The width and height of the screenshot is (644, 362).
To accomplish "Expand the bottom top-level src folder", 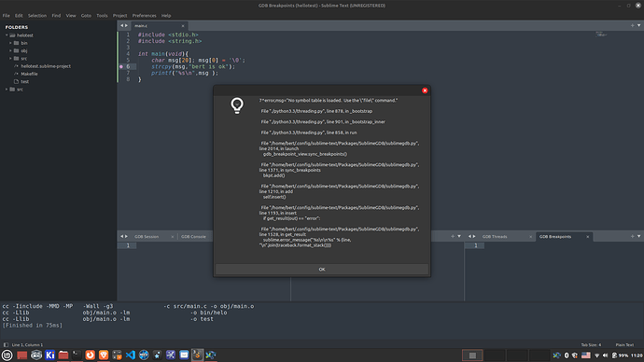I will 7,89.
